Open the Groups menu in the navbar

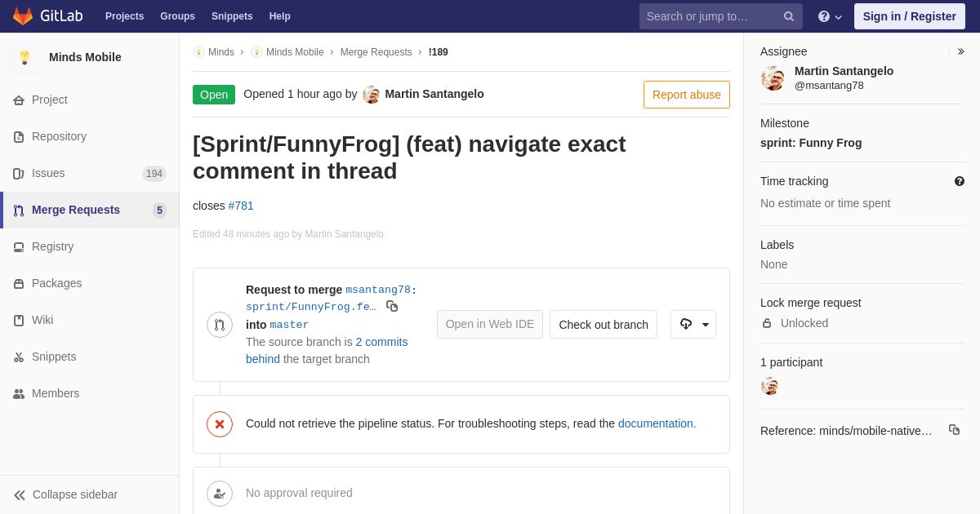(177, 16)
